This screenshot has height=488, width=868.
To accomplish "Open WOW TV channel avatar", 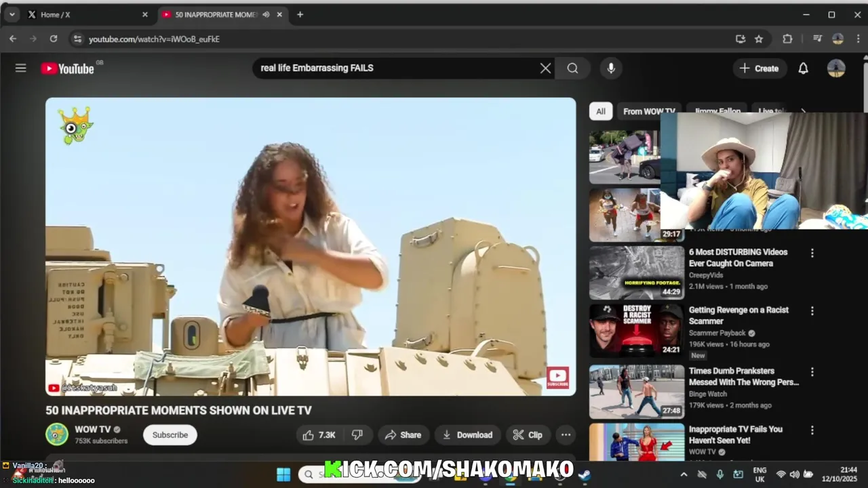I will coord(57,434).
